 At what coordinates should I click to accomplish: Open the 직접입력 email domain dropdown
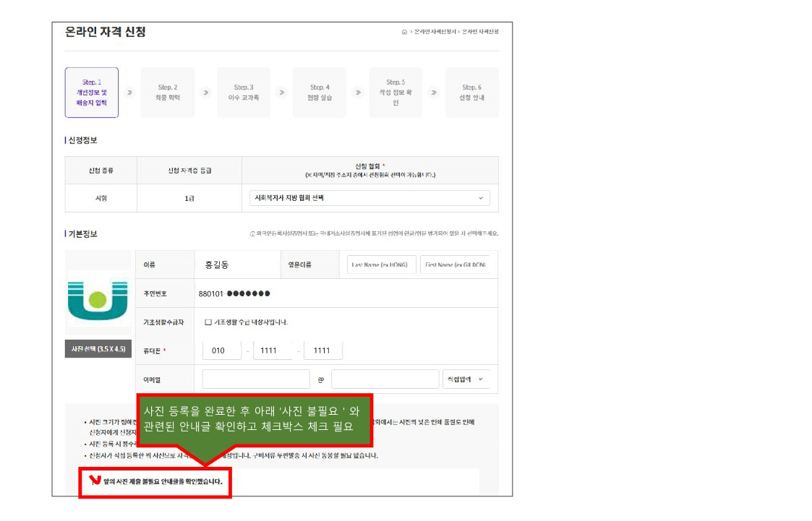tap(466, 379)
